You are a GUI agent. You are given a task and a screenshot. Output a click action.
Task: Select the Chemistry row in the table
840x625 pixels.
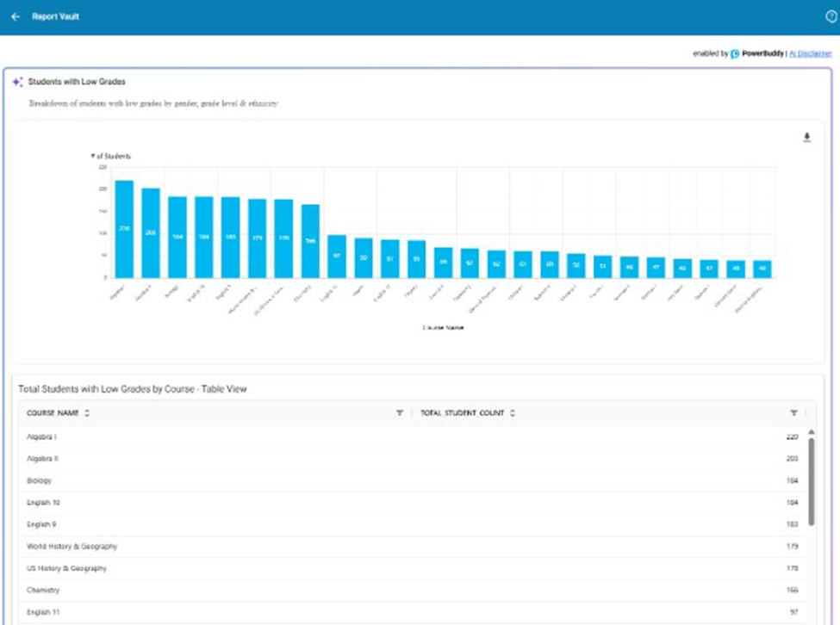pos(414,591)
